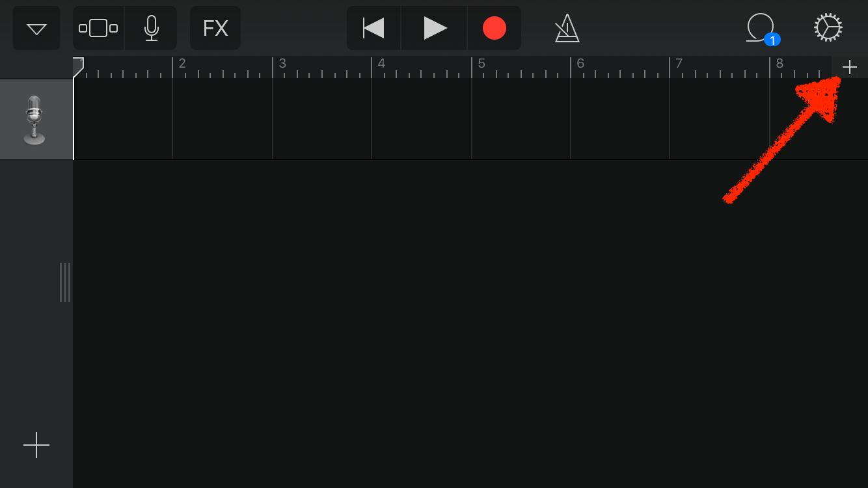The image size is (868, 488).
Task: Open the microphone instrument view
Action: (151, 28)
